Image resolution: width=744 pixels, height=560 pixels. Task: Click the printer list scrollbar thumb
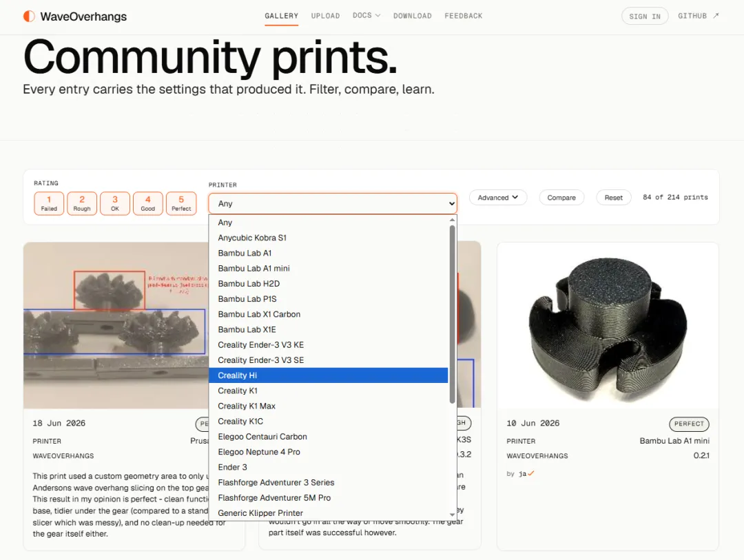(x=452, y=314)
